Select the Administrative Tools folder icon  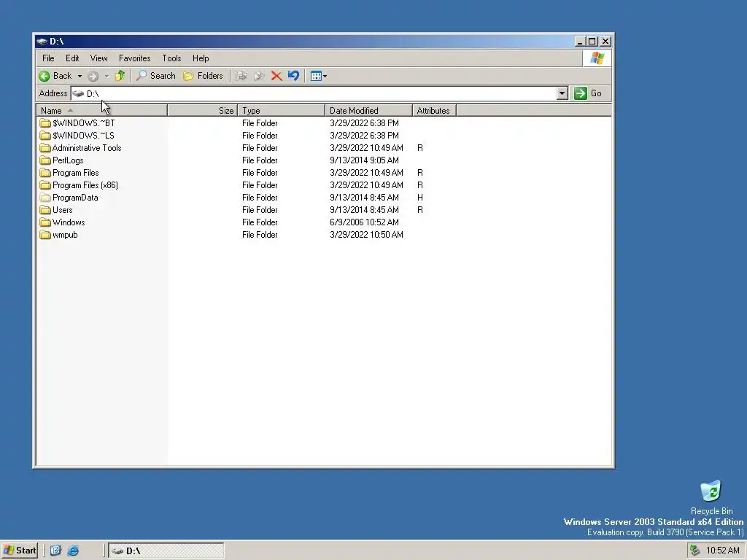tap(45, 148)
